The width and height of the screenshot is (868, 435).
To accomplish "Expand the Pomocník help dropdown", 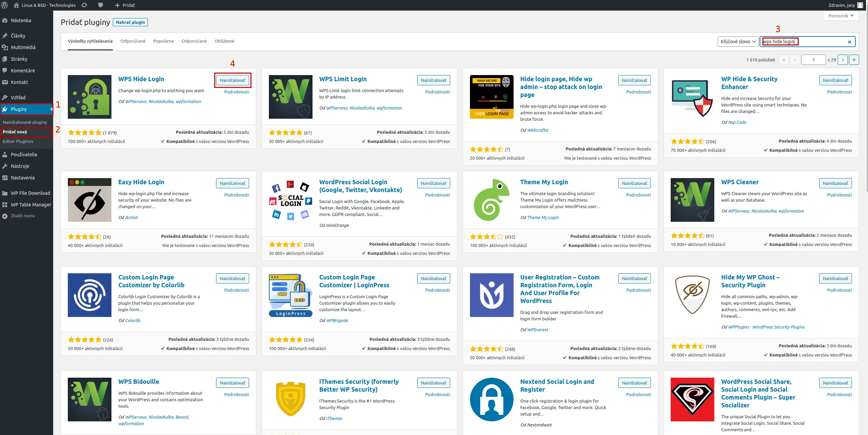I will (841, 16).
